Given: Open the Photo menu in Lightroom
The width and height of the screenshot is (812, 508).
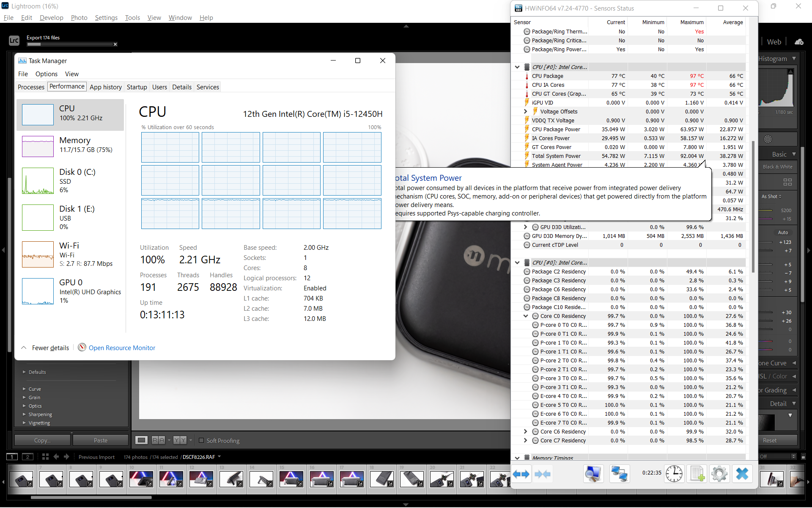Looking at the screenshot, I should (79, 17).
